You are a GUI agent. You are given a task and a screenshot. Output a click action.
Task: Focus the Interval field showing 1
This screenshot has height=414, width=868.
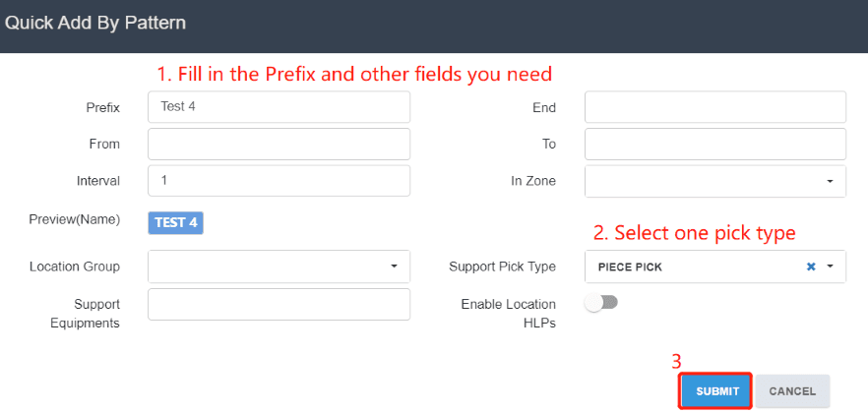279,180
